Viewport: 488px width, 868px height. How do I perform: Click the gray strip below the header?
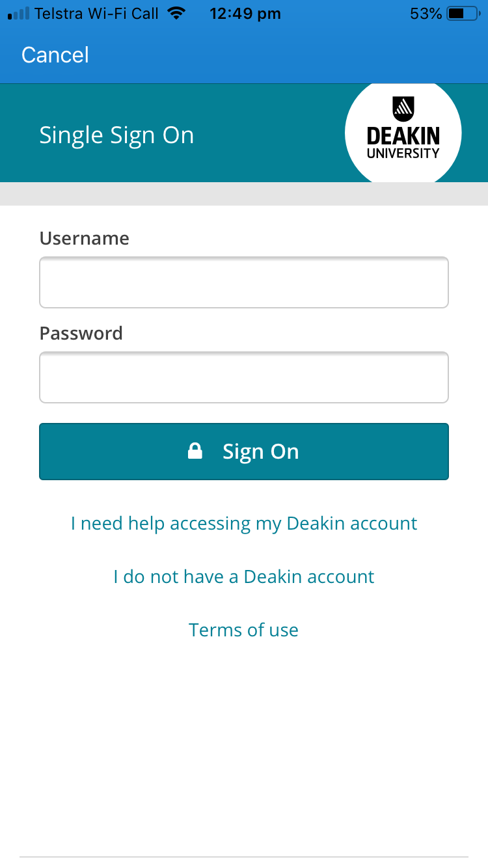(x=244, y=194)
